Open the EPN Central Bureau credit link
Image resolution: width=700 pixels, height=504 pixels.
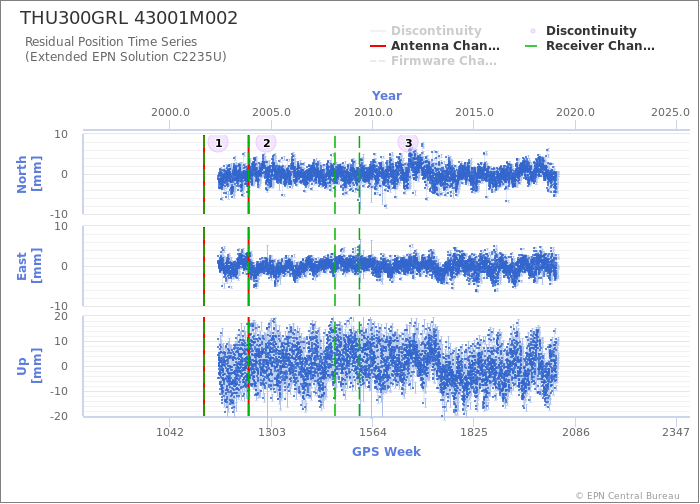coord(628,496)
